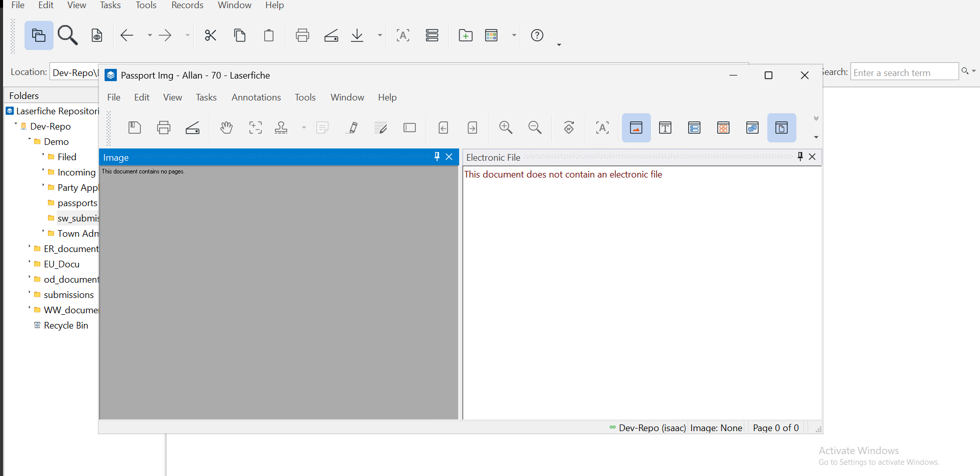Open the download/export dropdown arrow
Image resolution: width=980 pixels, height=476 pixels.
click(x=380, y=35)
